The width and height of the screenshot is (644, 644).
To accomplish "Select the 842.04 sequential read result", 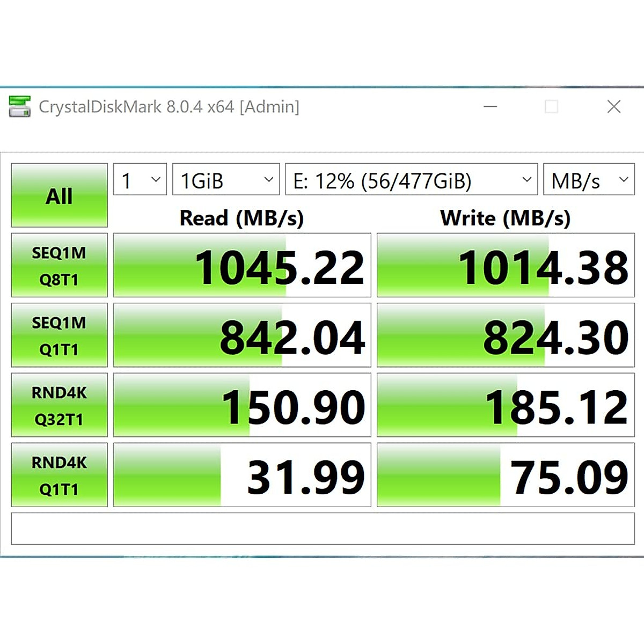I will click(x=242, y=335).
